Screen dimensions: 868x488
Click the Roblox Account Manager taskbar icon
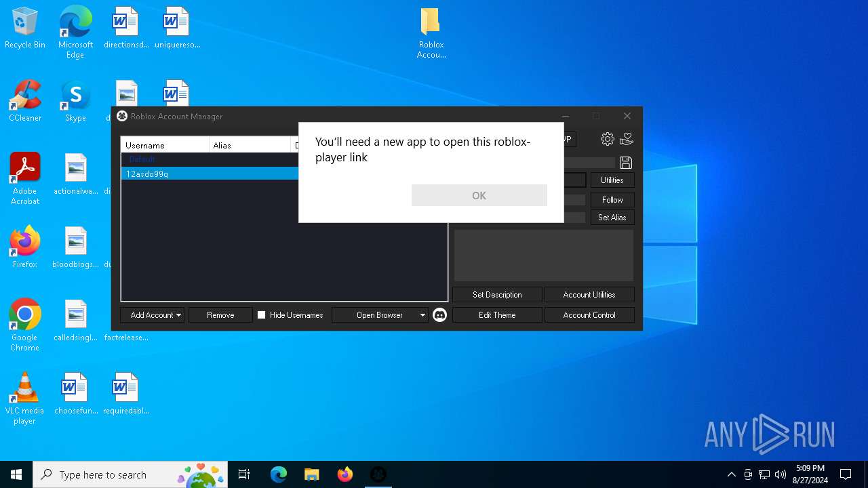(x=378, y=474)
